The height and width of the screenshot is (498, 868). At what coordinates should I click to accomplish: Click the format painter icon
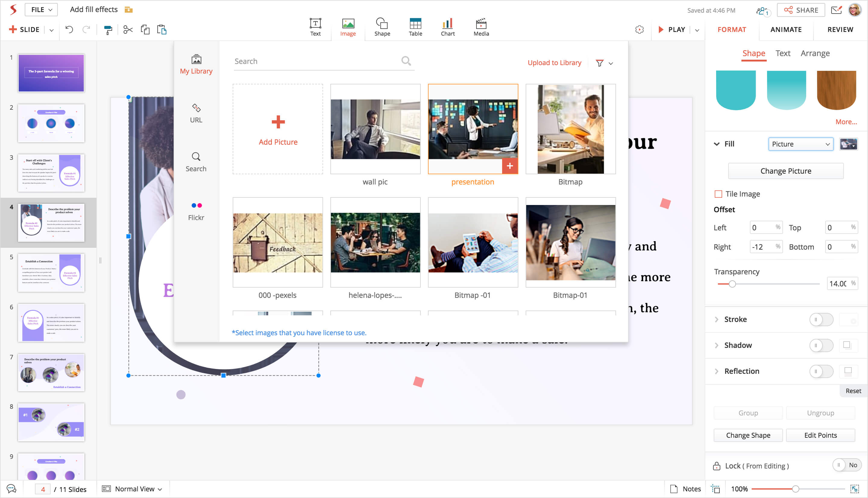tap(108, 30)
